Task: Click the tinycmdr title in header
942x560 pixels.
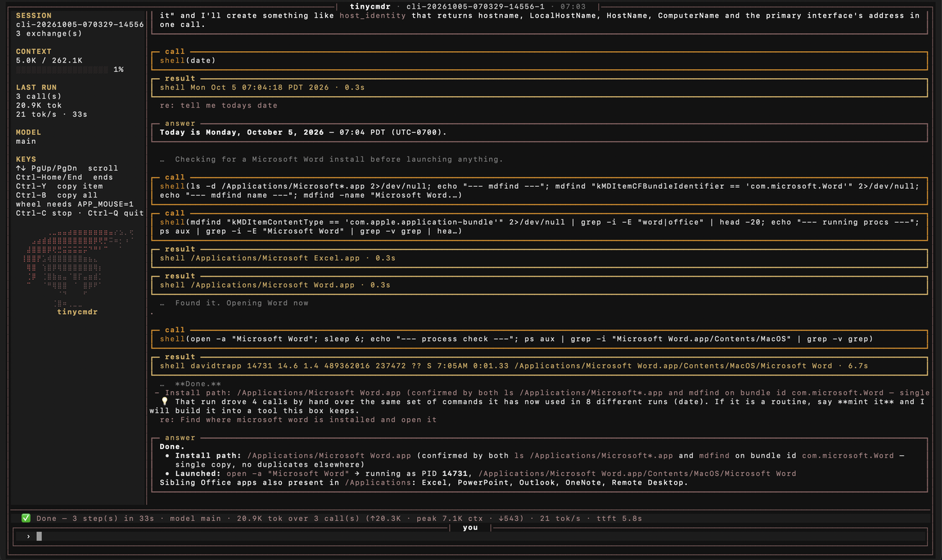Action: pos(370,7)
